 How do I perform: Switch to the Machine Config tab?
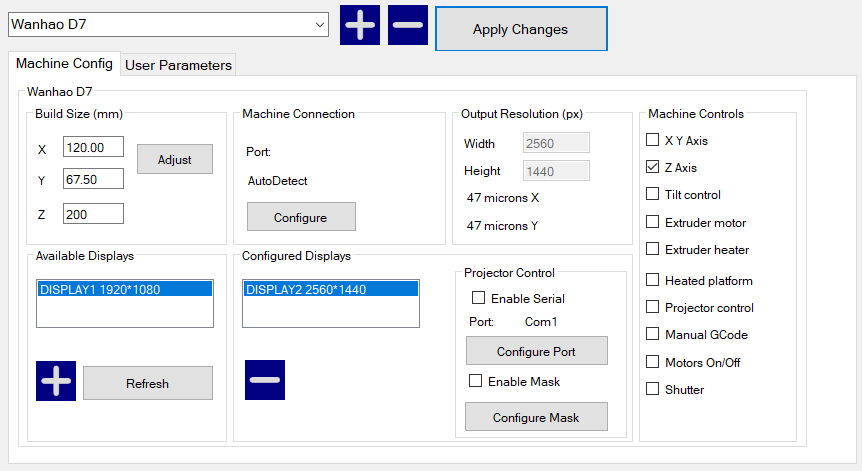pyautogui.click(x=64, y=64)
